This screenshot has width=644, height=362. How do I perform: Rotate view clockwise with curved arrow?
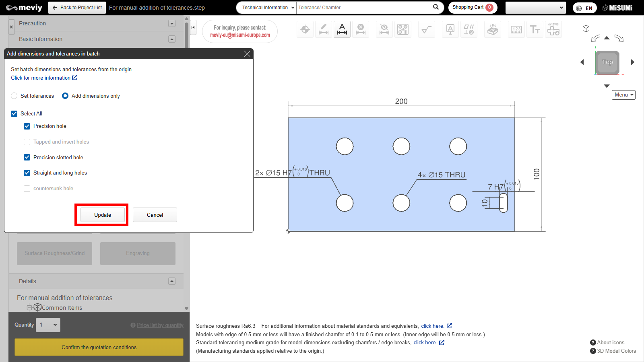(x=619, y=39)
